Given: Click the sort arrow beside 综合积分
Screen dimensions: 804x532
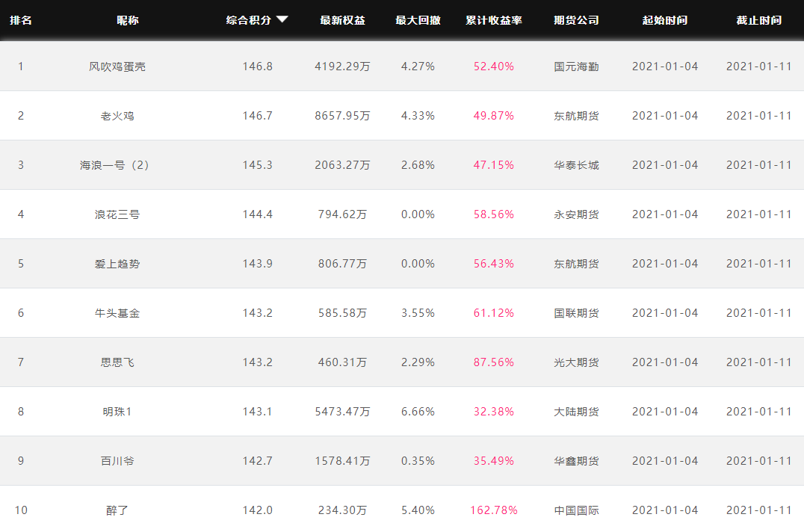Looking at the screenshot, I should [282, 20].
